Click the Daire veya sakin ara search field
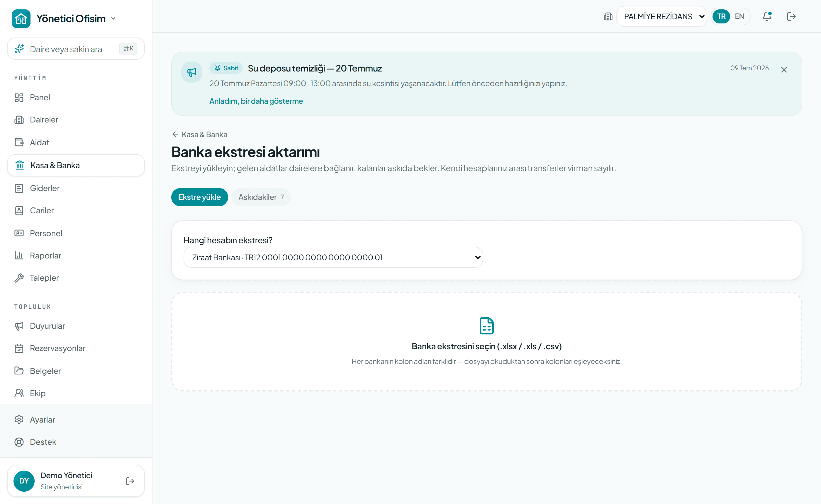821x504 pixels. pyautogui.click(x=76, y=49)
